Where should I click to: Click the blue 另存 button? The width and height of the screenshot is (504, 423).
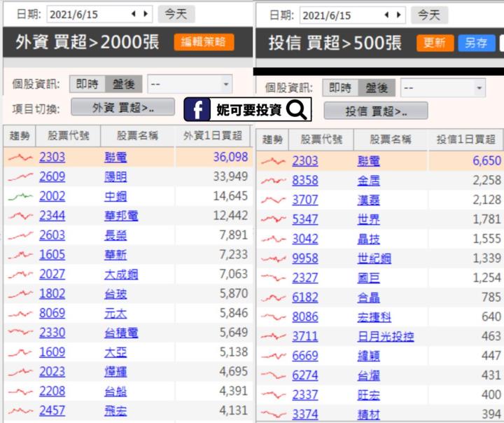pyautogui.click(x=477, y=43)
